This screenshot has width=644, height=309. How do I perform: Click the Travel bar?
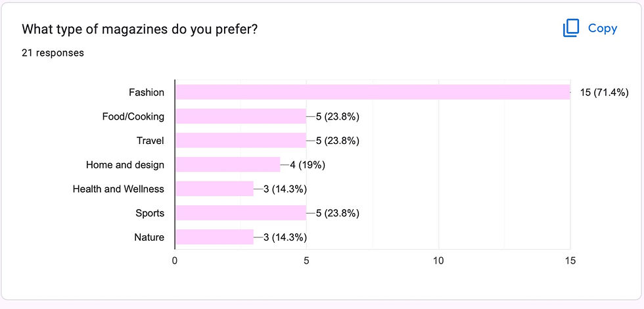(x=241, y=141)
